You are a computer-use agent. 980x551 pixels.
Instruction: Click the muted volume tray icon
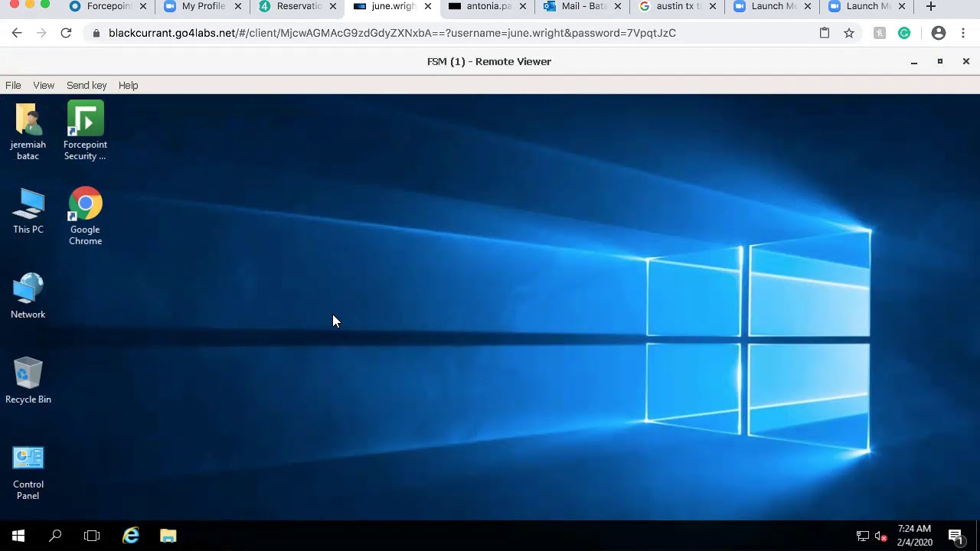pyautogui.click(x=881, y=536)
